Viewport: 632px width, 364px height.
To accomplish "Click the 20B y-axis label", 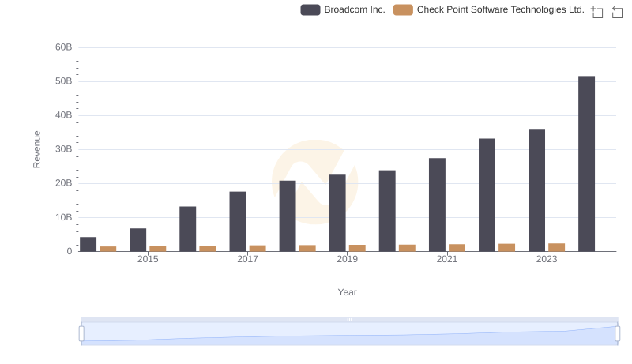I will 64,183.
